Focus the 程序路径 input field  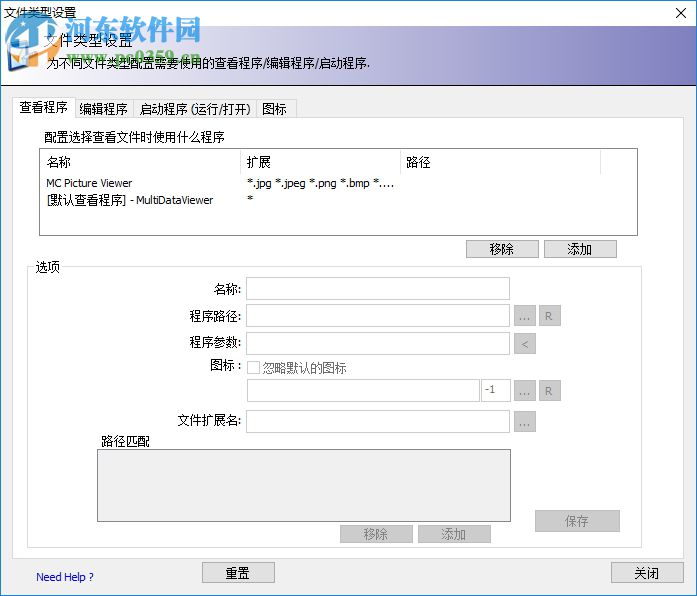pyautogui.click(x=378, y=316)
